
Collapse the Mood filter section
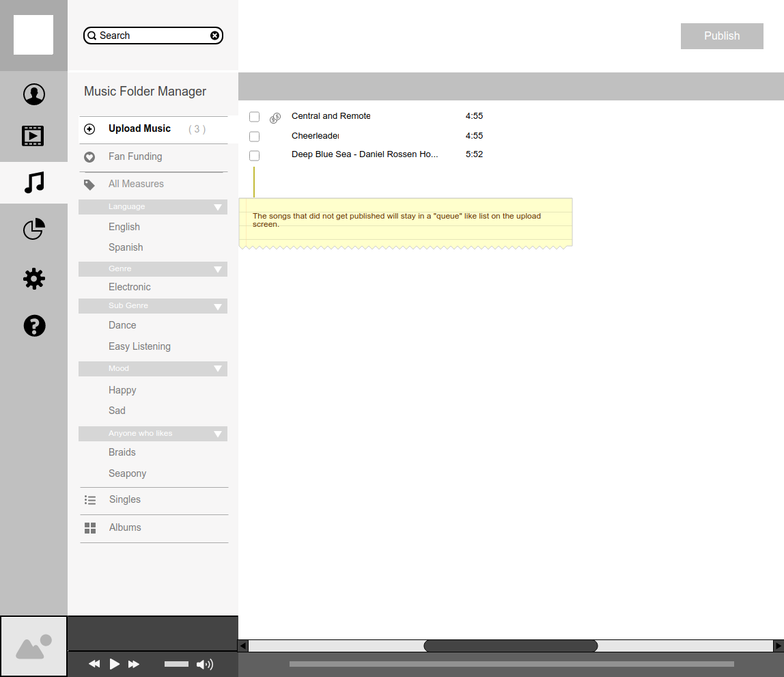[x=217, y=368]
